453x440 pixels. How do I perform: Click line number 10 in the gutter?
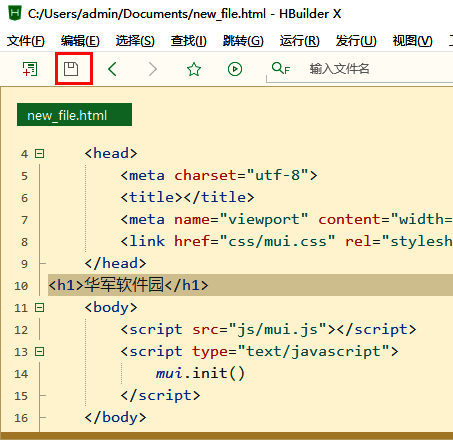pyautogui.click(x=21, y=286)
